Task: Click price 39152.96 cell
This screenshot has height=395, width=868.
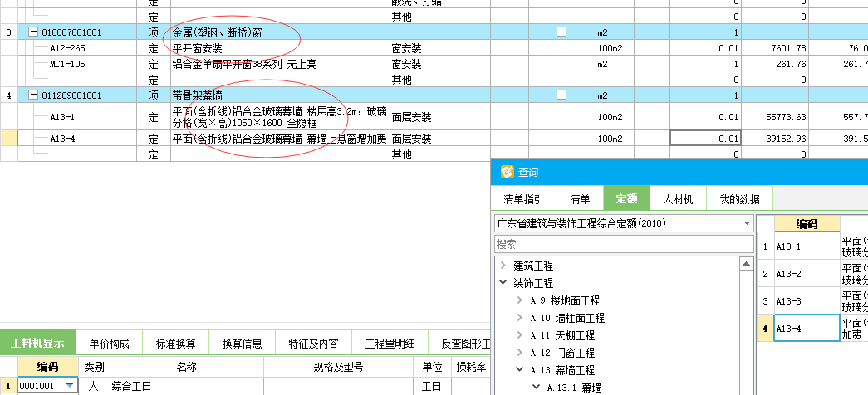Action: [776, 139]
